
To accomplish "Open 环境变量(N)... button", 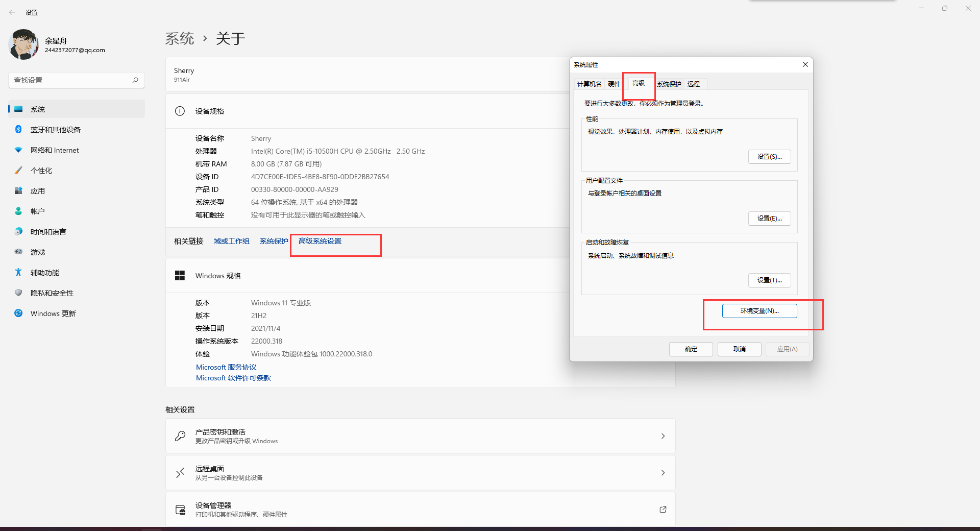I will click(759, 311).
